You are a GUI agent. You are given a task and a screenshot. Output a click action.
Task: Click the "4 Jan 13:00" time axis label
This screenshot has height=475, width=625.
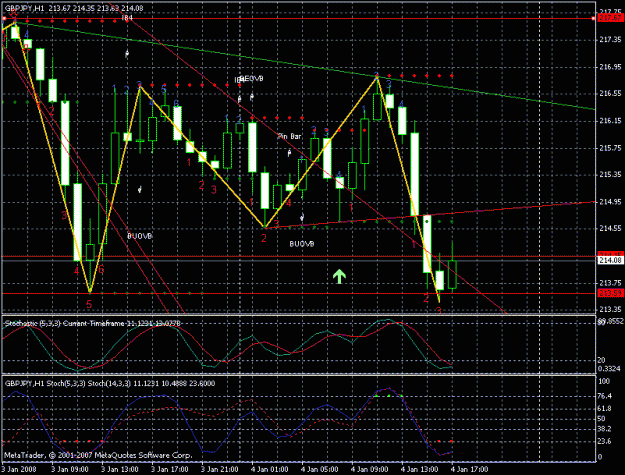420,469
